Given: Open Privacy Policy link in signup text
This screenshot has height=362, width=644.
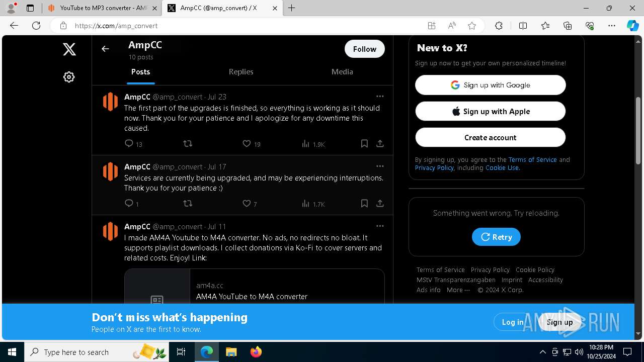Looking at the screenshot, I should (x=434, y=168).
